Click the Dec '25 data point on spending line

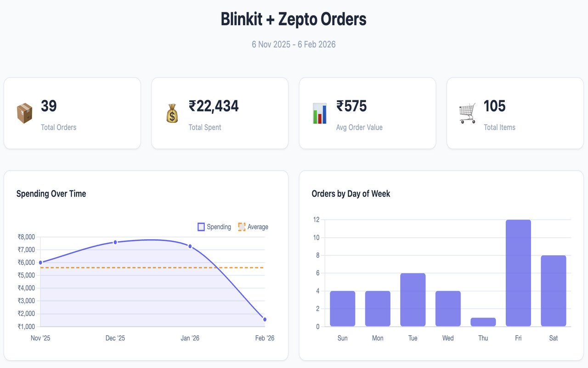click(115, 241)
